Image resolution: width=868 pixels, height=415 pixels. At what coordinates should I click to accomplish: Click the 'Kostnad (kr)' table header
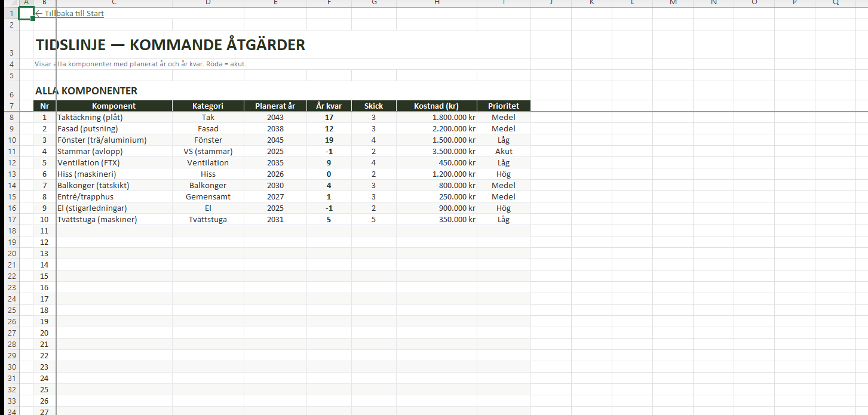tap(436, 106)
